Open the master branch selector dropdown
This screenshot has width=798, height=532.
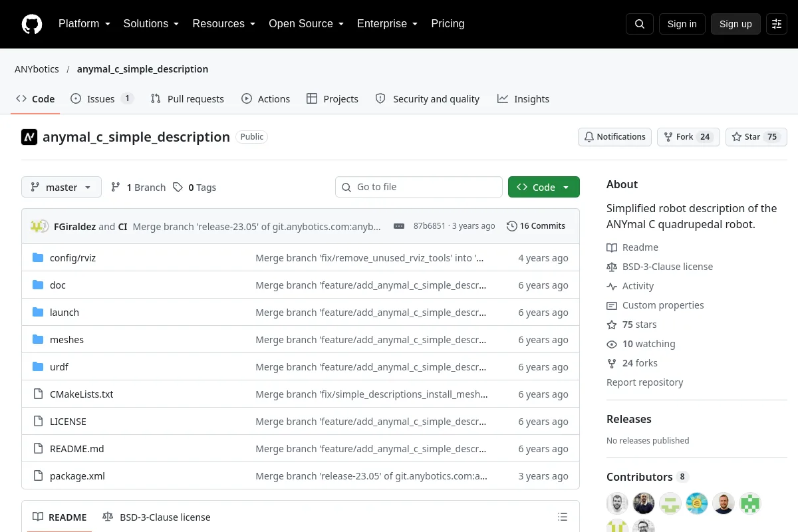[x=61, y=187]
